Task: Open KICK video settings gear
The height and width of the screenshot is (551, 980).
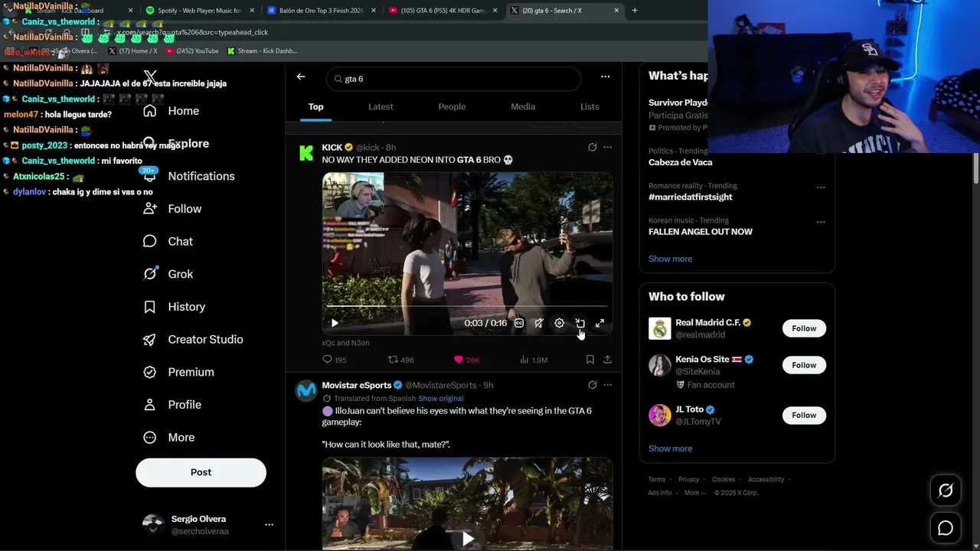Action: click(x=560, y=323)
